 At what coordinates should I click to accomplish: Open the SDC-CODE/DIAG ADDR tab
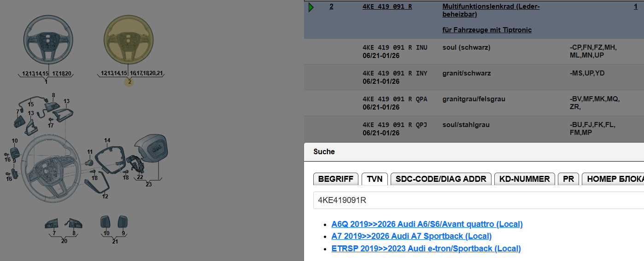coord(441,179)
